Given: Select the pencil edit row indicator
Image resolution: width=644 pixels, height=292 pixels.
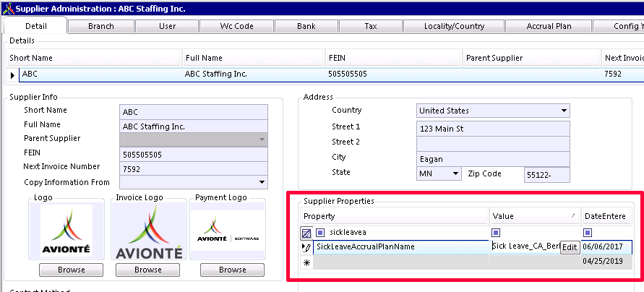Looking at the screenshot, I should [x=306, y=247].
